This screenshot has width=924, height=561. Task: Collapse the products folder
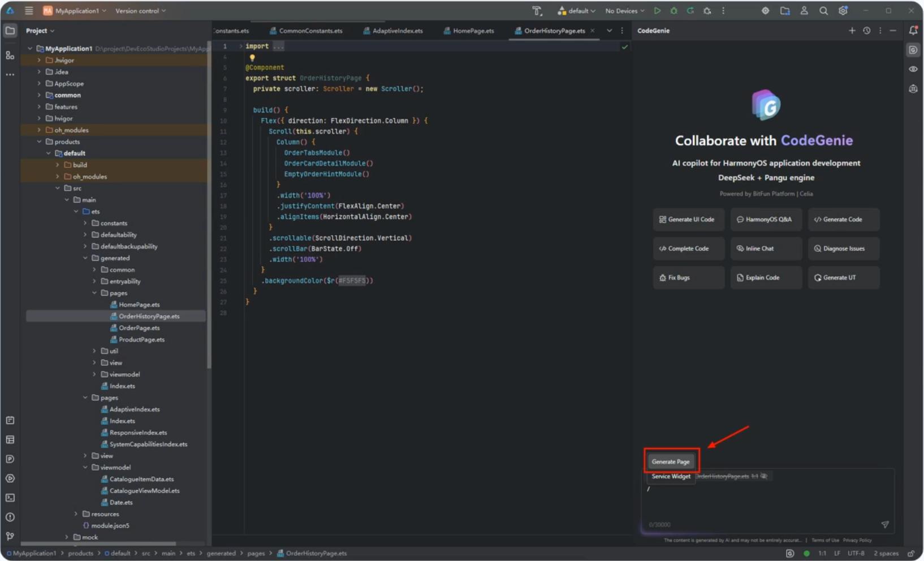point(39,141)
